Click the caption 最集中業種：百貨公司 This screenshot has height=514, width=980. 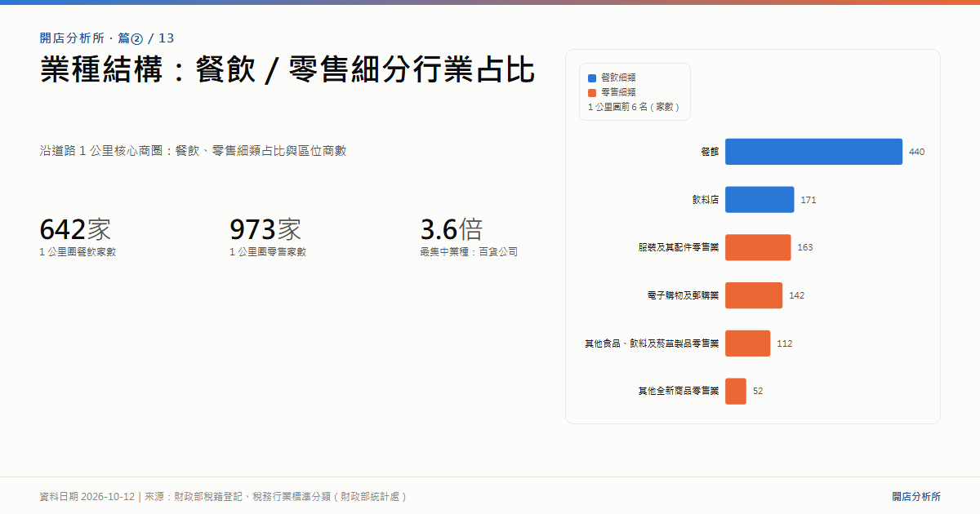469,252
